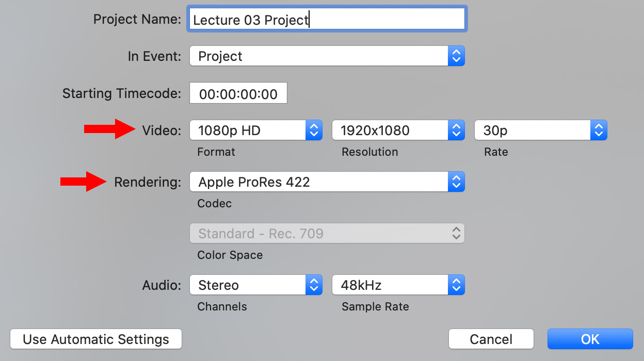
Task: Expand the Apple ProRes 422 codec dropdown
Action: coord(327,182)
